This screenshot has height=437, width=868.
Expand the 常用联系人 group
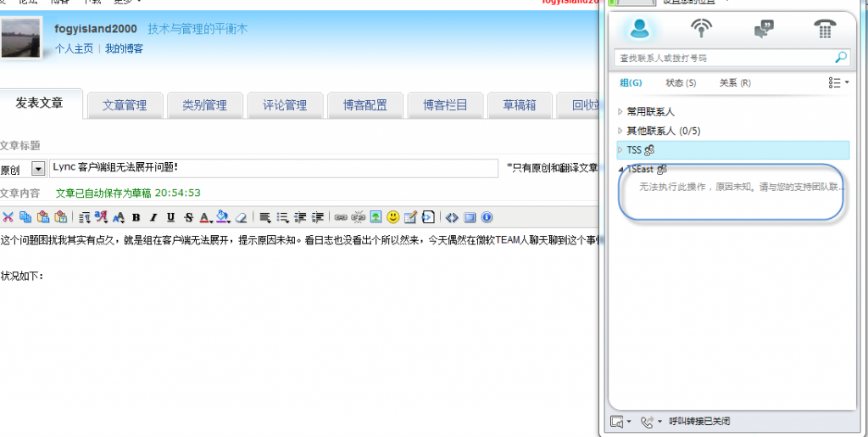point(620,112)
